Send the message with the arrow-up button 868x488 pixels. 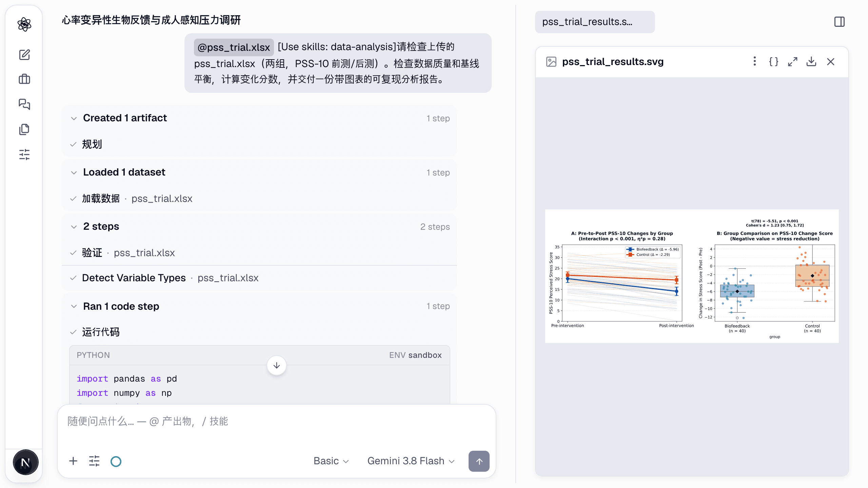[x=479, y=461]
